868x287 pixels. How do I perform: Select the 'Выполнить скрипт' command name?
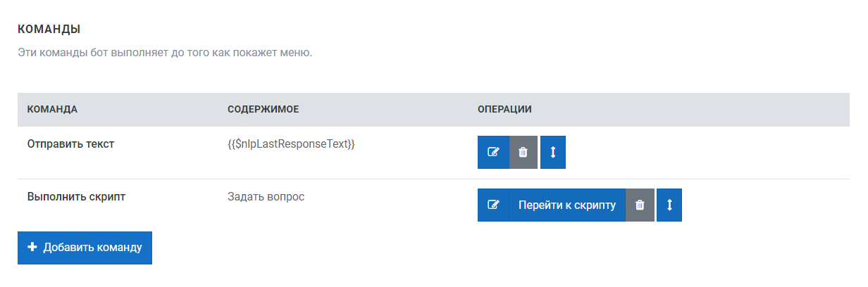[x=76, y=197]
